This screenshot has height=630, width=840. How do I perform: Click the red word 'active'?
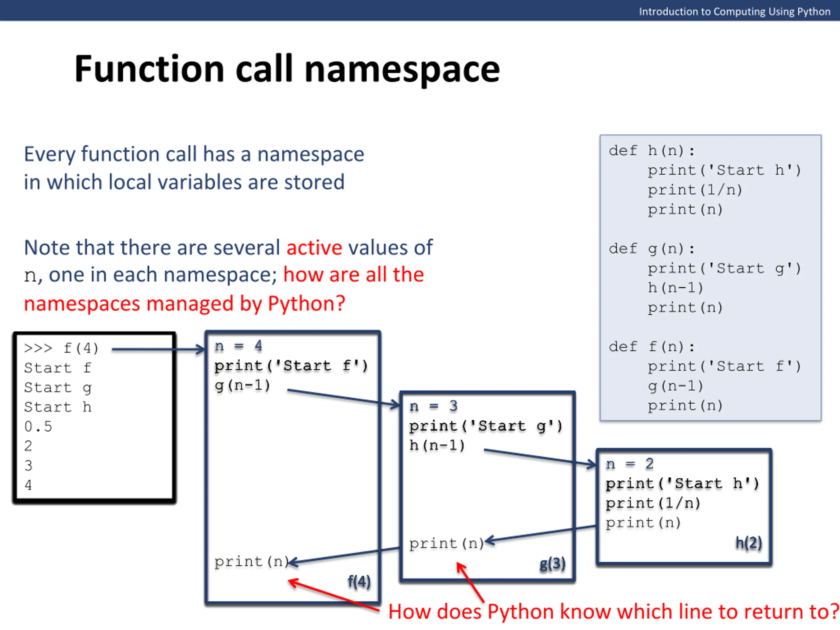point(314,248)
